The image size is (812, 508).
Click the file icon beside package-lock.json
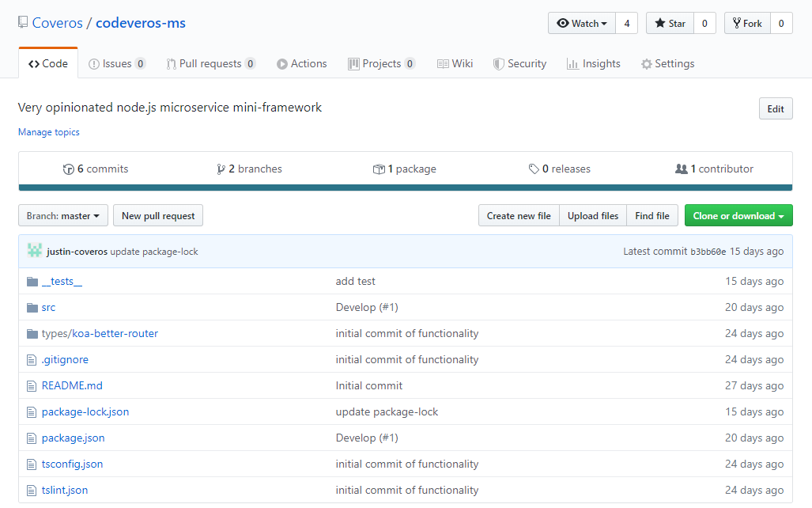(32, 412)
